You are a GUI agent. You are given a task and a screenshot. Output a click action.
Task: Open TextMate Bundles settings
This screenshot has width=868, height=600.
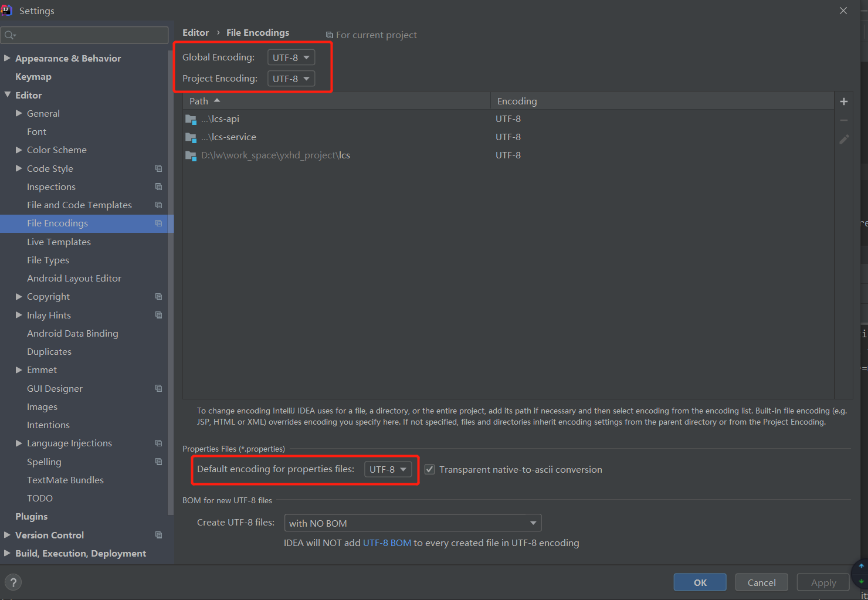click(65, 480)
